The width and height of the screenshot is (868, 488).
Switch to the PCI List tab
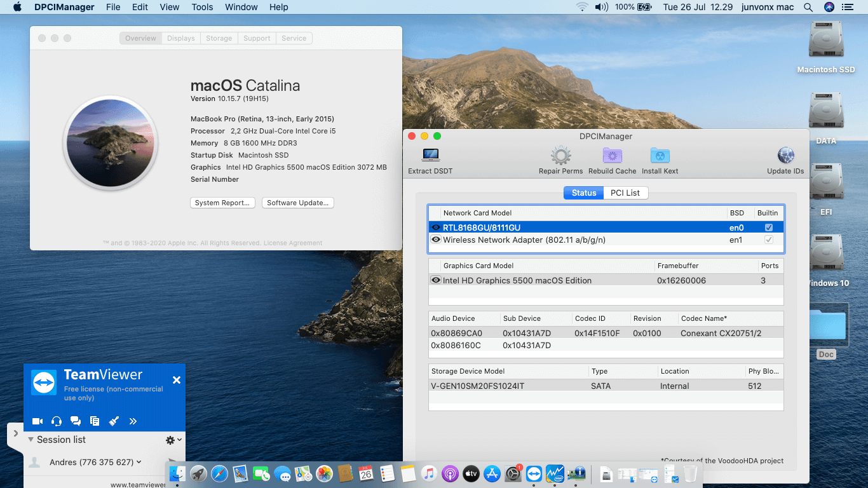coord(625,193)
